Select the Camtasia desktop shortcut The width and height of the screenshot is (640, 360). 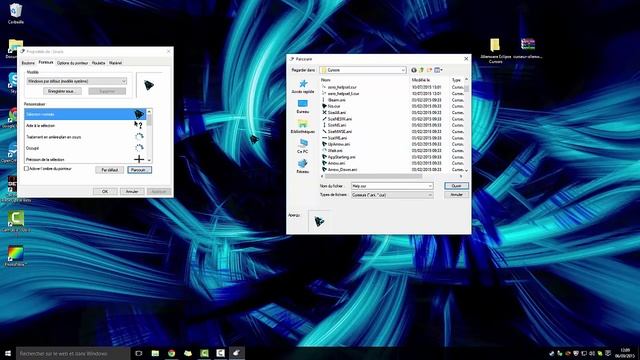tap(16, 222)
